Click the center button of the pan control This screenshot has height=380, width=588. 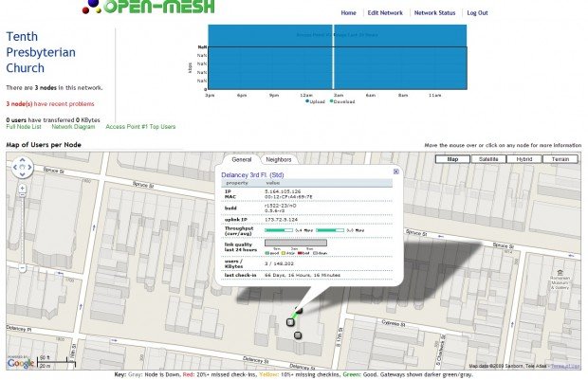(22, 167)
